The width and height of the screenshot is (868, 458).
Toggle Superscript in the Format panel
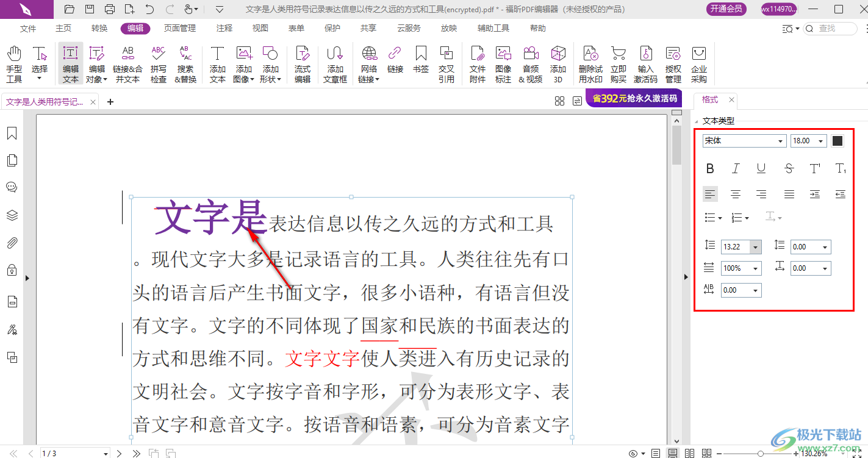(x=815, y=168)
